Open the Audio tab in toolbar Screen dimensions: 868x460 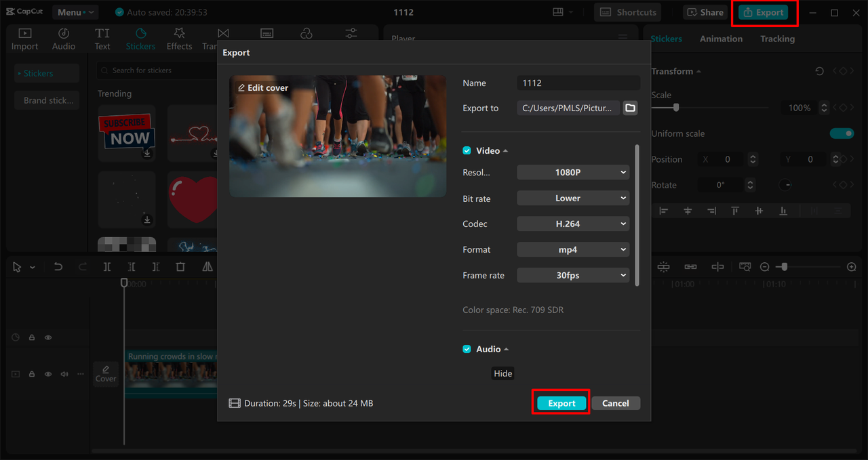tap(64, 39)
